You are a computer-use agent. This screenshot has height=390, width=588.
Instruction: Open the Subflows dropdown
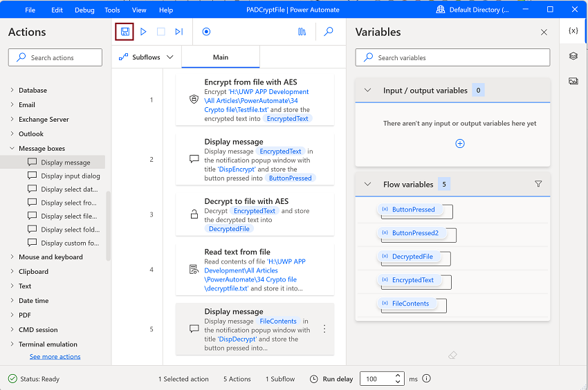147,57
